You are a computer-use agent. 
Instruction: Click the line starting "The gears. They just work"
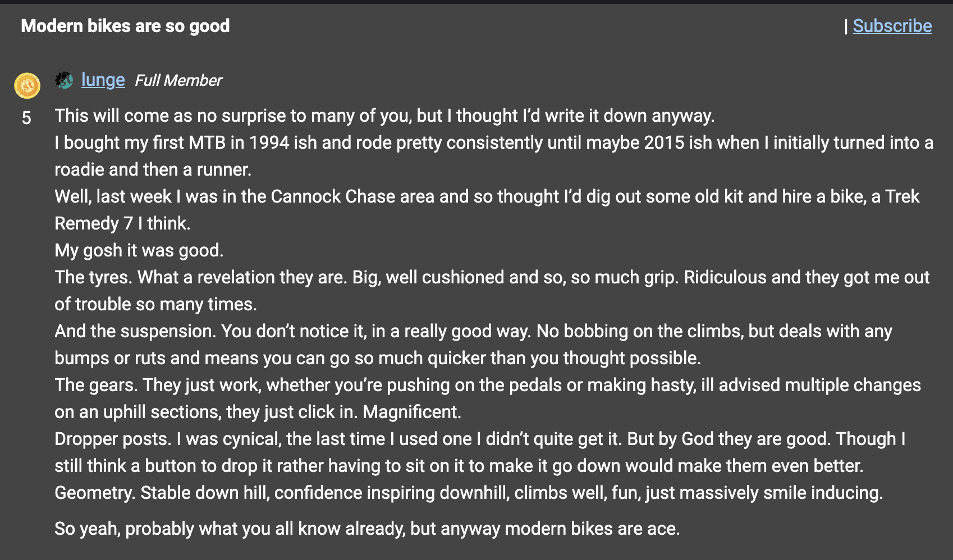[x=487, y=385]
